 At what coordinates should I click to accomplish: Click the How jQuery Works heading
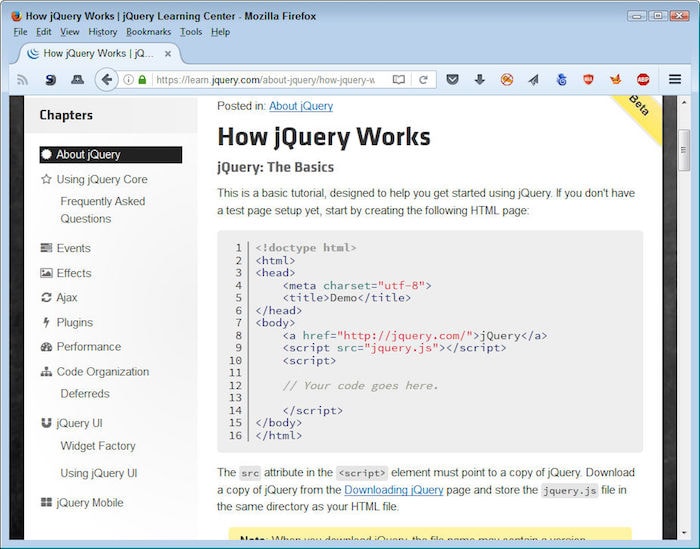tap(324, 137)
